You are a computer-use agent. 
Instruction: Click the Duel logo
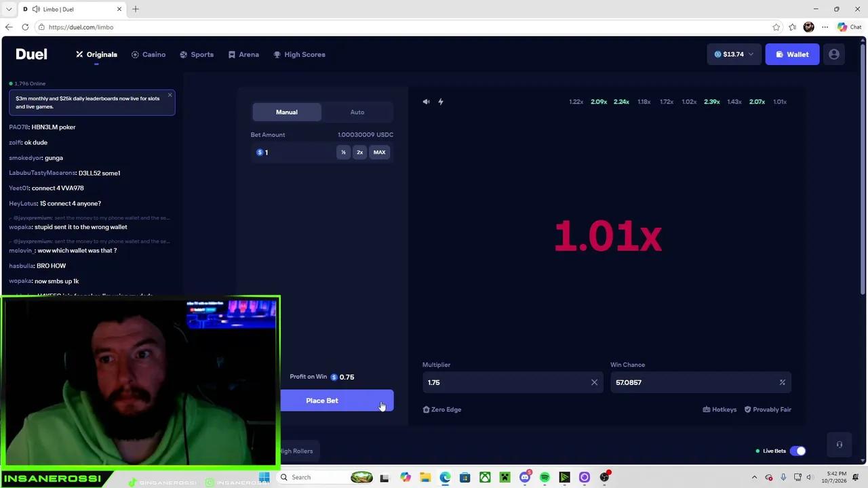(x=31, y=54)
